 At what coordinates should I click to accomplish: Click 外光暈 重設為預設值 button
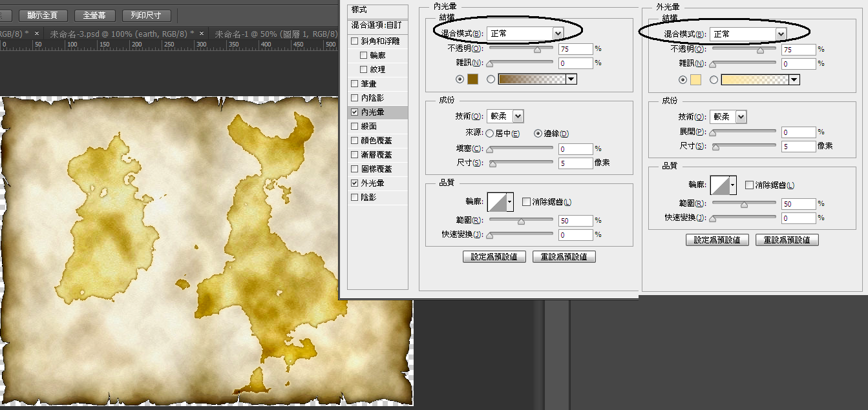click(x=787, y=240)
